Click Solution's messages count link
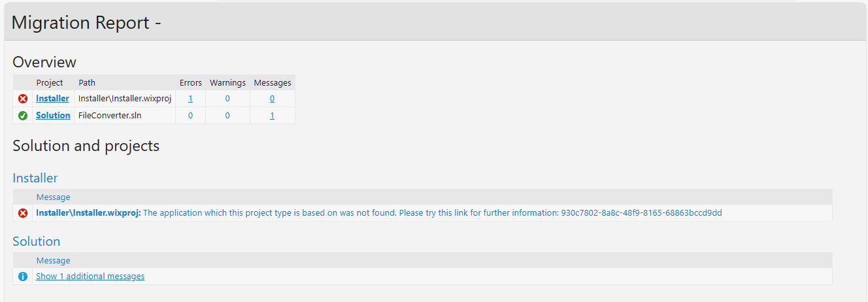Image resolution: width=868 pixels, height=302 pixels. [272, 116]
